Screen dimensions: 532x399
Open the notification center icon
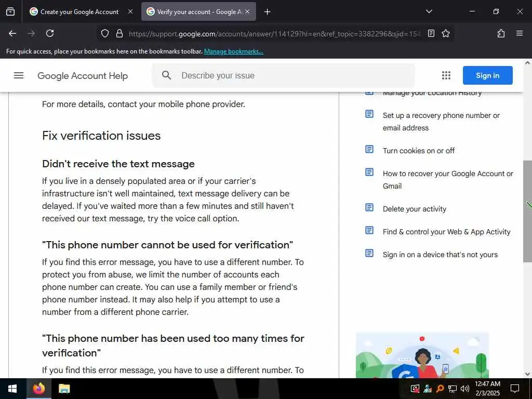515,389
